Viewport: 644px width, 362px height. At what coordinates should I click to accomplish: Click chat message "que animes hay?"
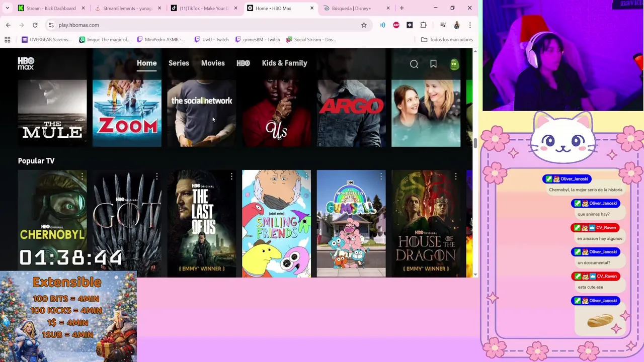(594, 214)
